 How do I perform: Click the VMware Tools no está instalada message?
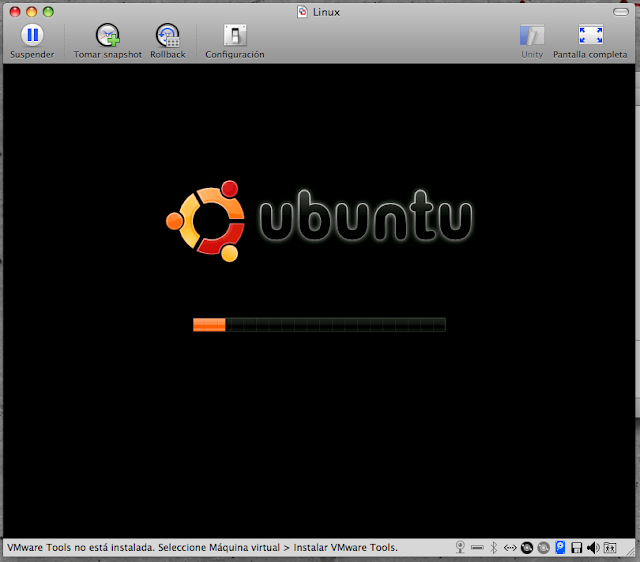point(202,547)
